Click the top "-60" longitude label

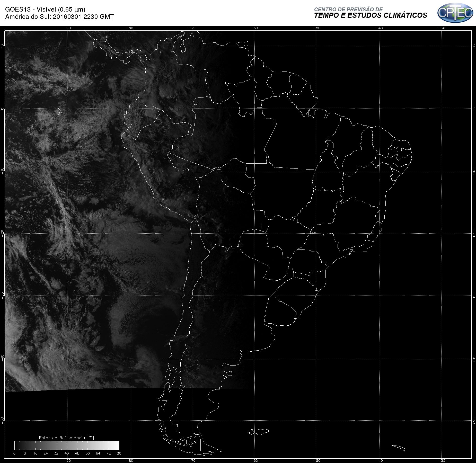tap(254, 28)
